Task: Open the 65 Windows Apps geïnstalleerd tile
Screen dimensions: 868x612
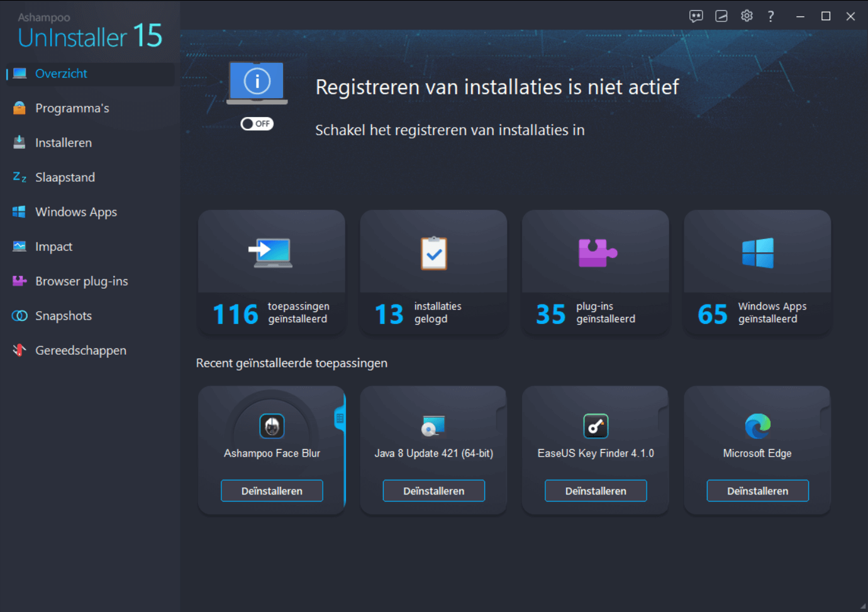Action: point(757,272)
